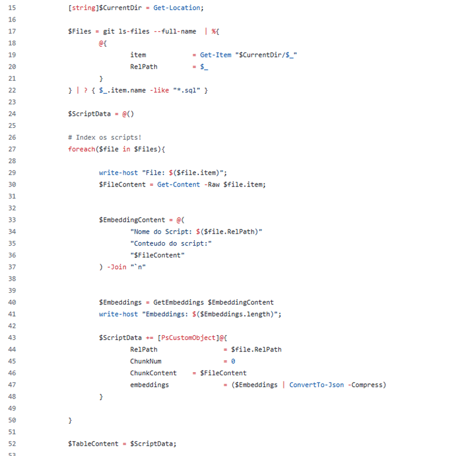
Task: Click the ConvertTo-Json cmdlet
Action: point(316,385)
